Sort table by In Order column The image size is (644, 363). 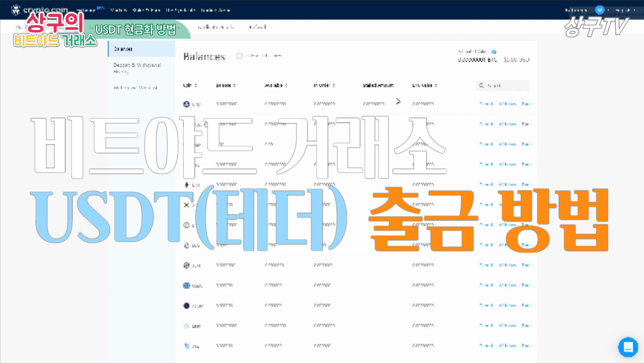324,86
